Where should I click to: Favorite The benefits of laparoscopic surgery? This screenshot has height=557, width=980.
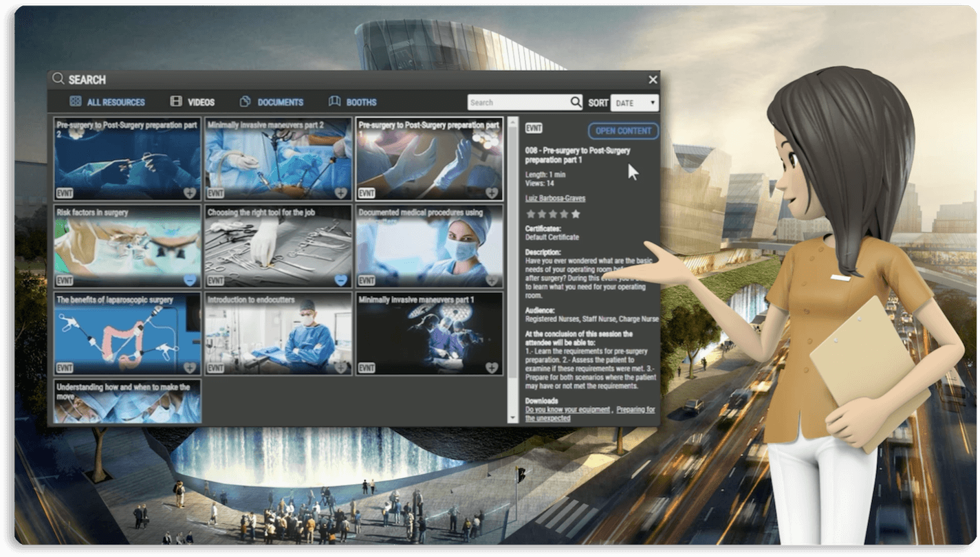190,368
